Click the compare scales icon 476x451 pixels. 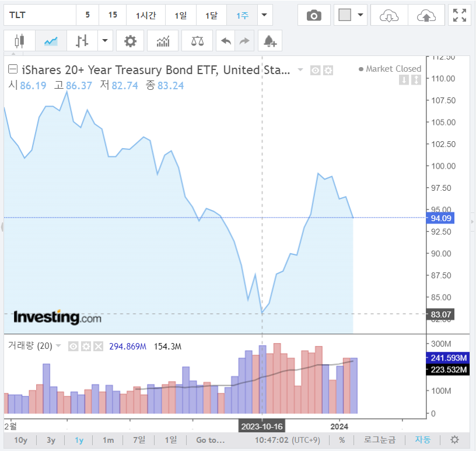[x=197, y=41]
